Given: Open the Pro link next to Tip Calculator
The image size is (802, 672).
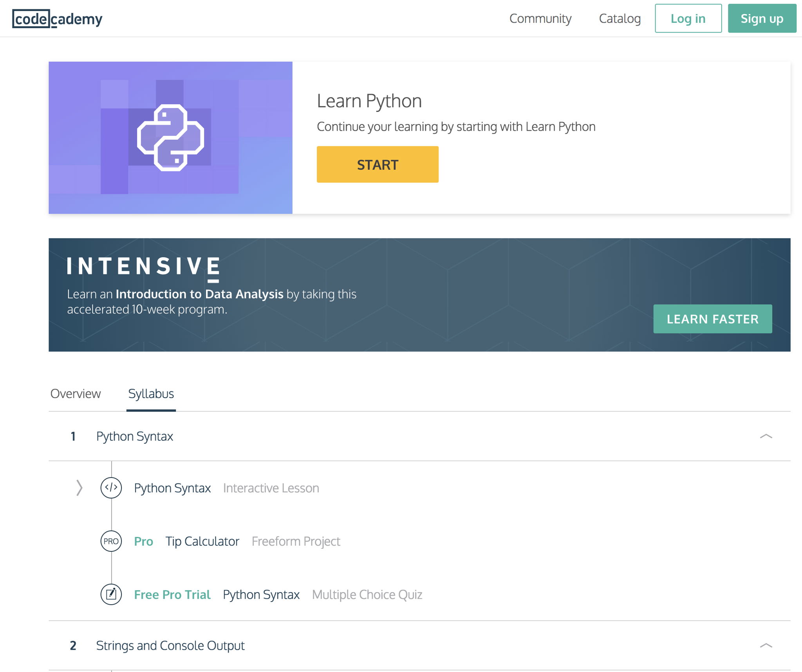Looking at the screenshot, I should coord(143,541).
